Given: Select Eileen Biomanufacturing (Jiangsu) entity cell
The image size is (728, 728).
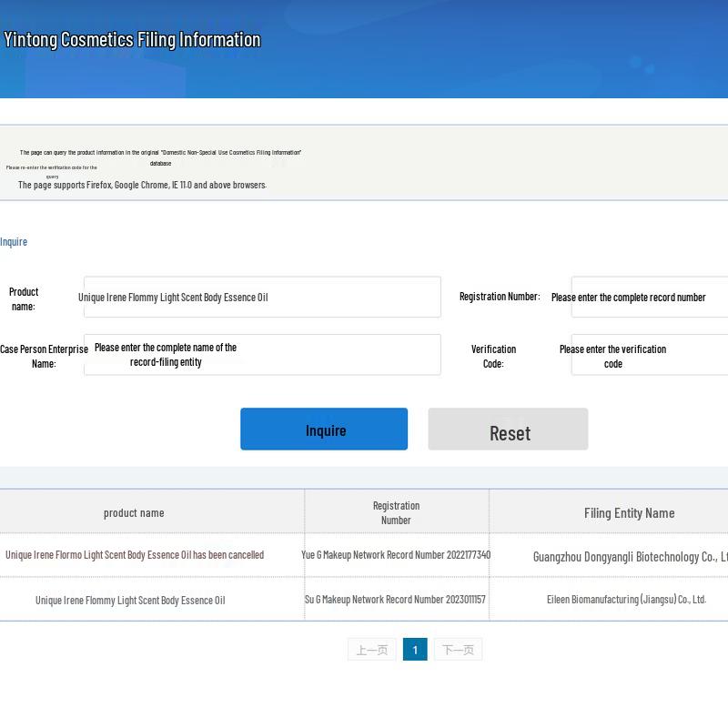Looking at the screenshot, I should (x=626, y=600).
